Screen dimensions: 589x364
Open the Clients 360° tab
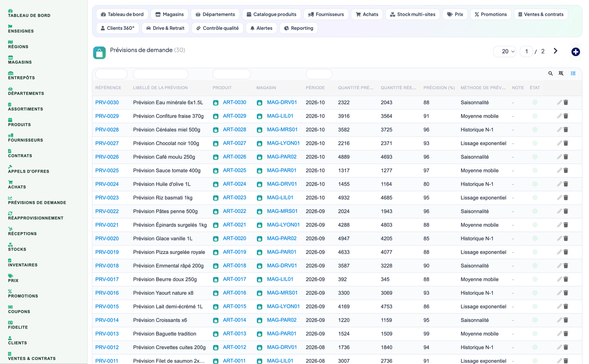[118, 28]
